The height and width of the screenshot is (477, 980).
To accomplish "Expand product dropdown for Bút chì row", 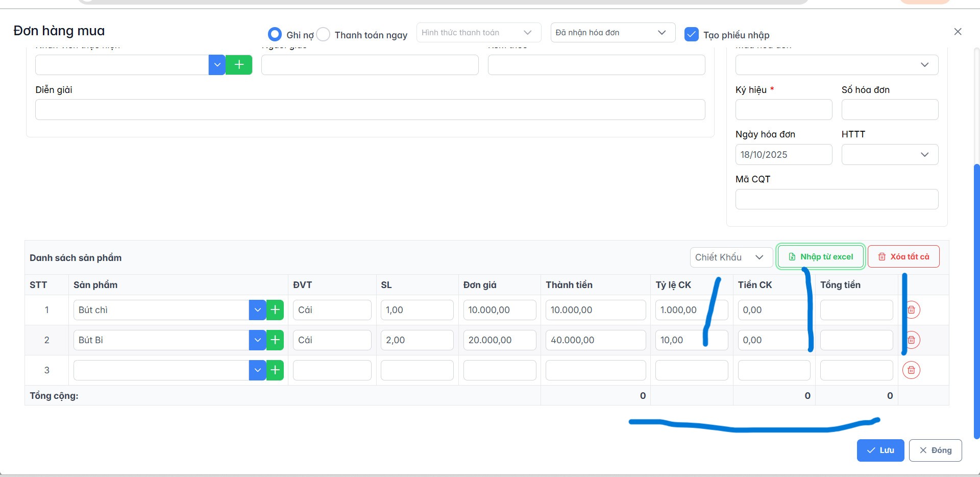I will (257, 310).
